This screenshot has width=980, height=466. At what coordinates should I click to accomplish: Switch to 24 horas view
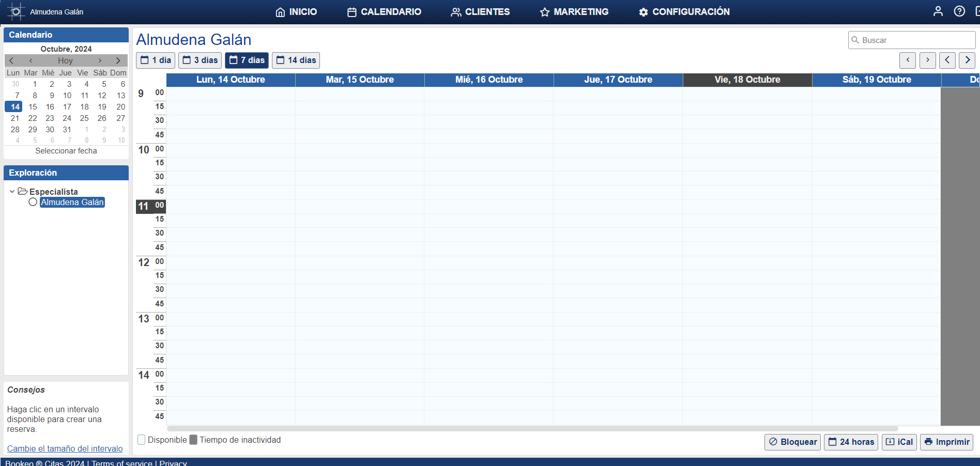(851, 442)
